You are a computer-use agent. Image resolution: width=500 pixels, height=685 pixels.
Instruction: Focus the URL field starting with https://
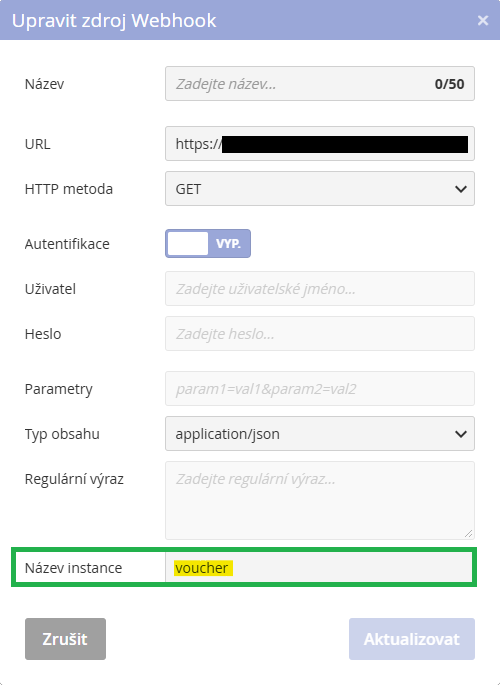(320, 144)
